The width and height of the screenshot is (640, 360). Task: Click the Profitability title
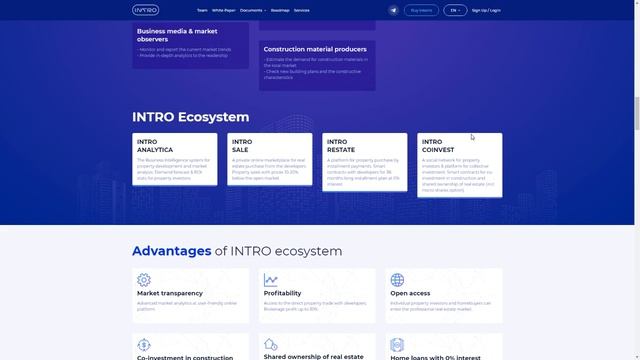(x=282, y=293)
